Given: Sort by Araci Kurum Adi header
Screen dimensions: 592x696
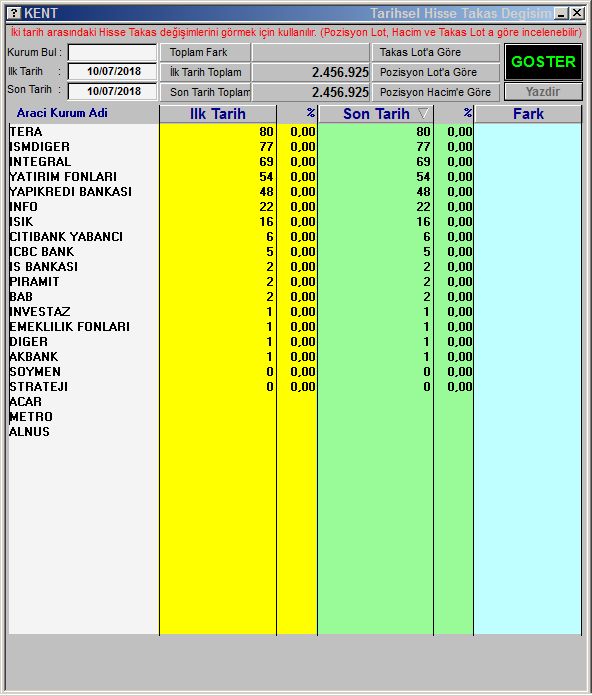Looking at the screenshot, I should 62,113.
